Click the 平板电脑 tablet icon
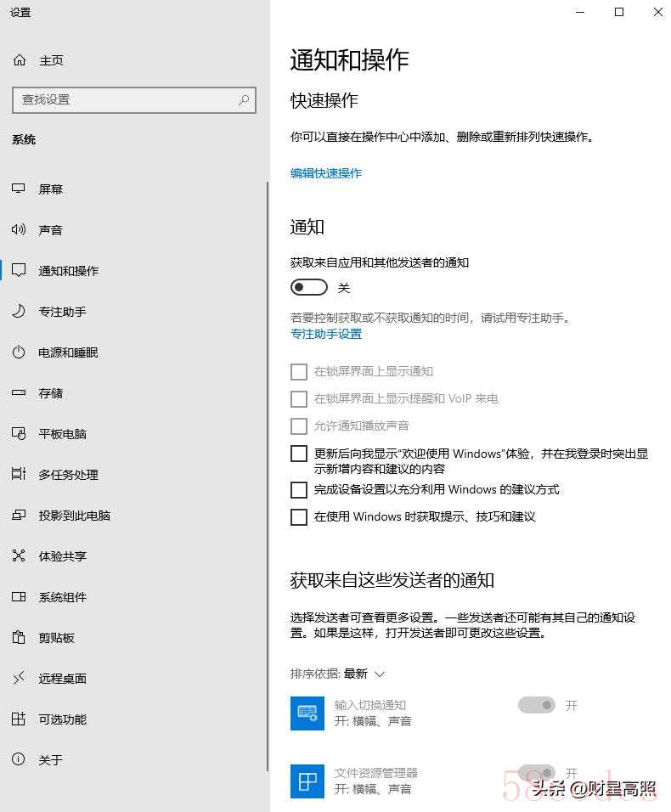Image resolution: width=671 pixels, height=812 pixels. (x=19, y=433)
